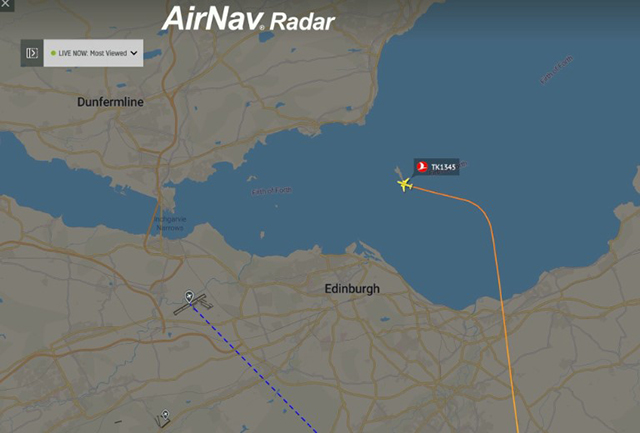The width and height of the screenshot is (640, 433).
Task: Click the AirNav Radar logo
Action: point(248,19)
